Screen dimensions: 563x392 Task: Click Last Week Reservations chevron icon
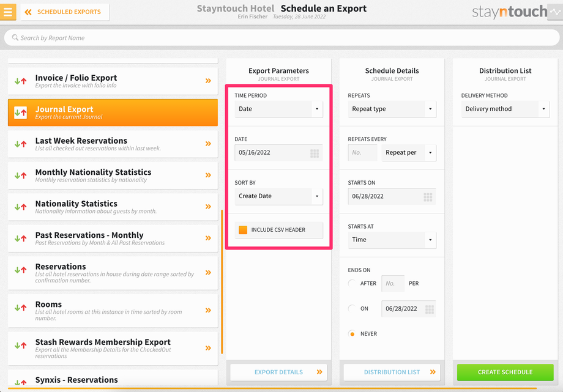pyautogui.click(x=208, y=144)
